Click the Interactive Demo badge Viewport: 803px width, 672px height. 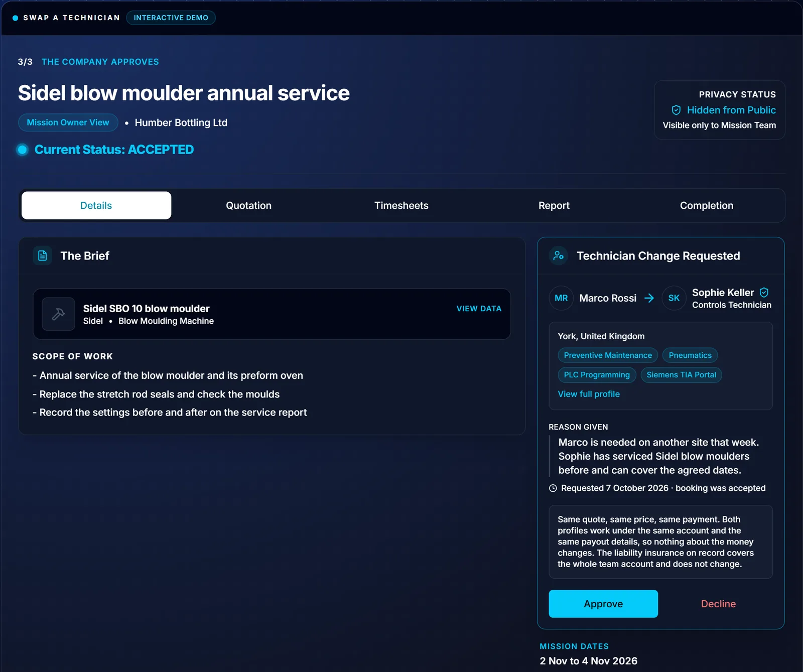click(171, 18)
